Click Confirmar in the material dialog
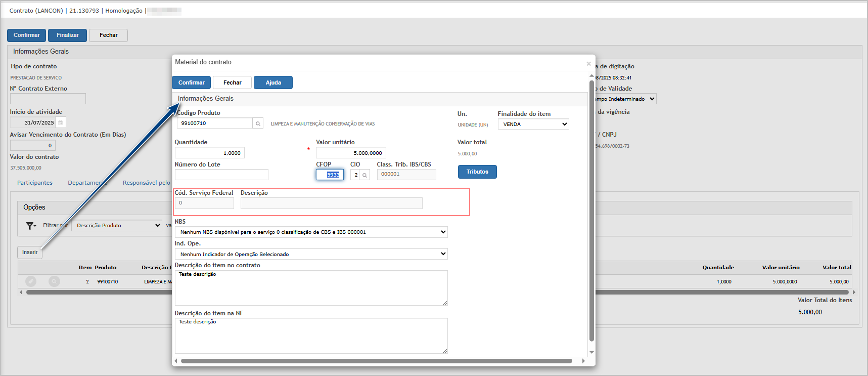 (x=191, y=82)
